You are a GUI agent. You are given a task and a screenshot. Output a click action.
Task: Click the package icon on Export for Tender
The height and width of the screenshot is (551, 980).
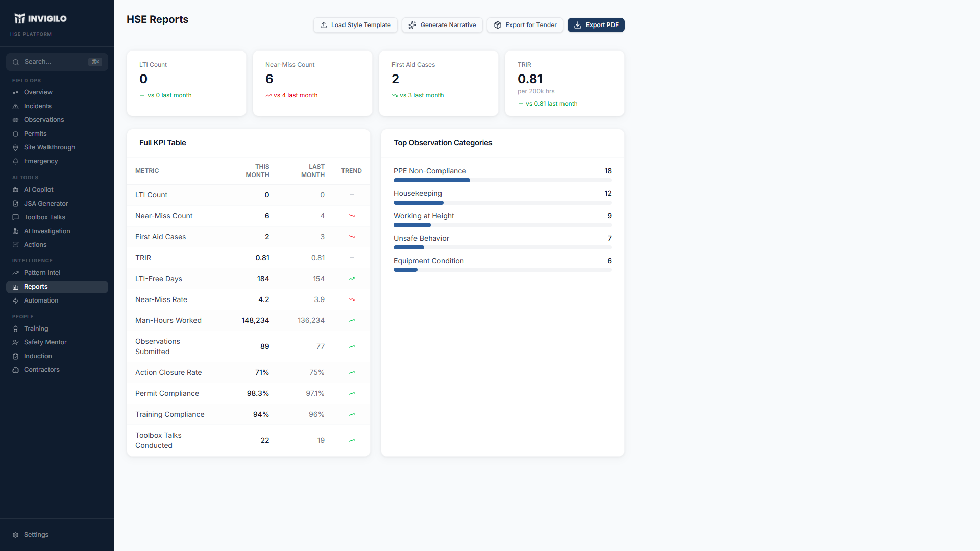(x=498, y=25)
